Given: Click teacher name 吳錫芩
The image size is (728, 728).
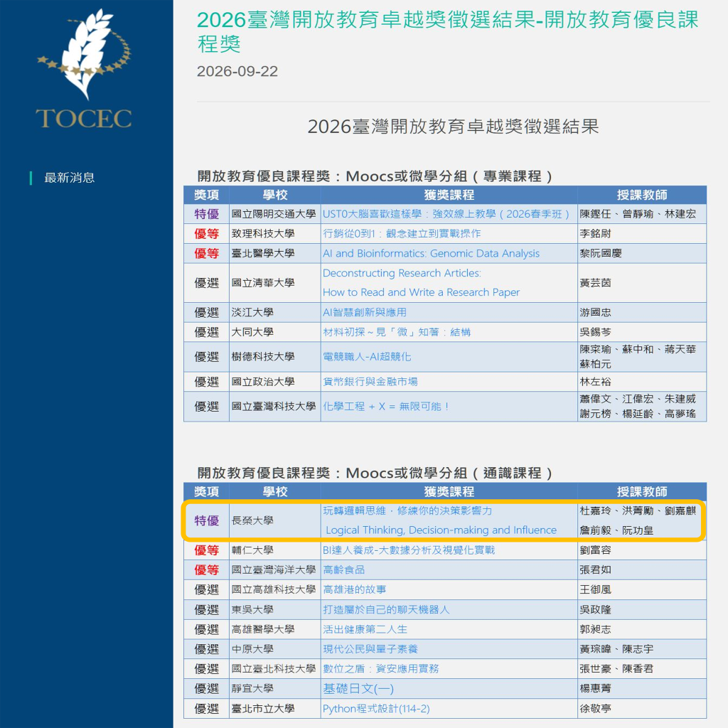Looking at the screenshot, I should 595,332.
